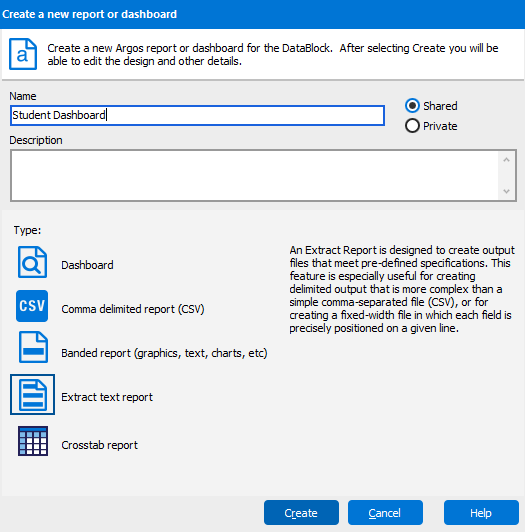525x532 pixels.
Task: Click the Argos document icon in header
Action: click(23, 54)
